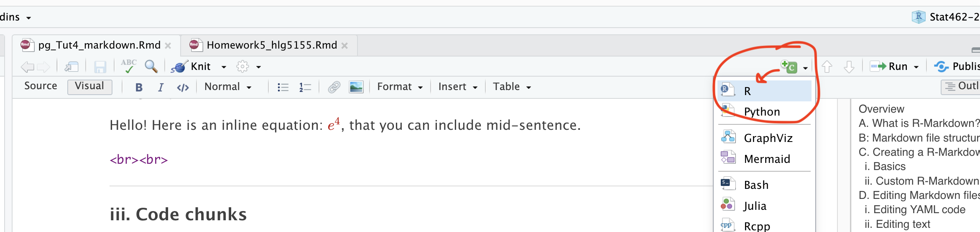Click the save document floppy icon
This screenshot has width=980, height=232.
[100, 67]
